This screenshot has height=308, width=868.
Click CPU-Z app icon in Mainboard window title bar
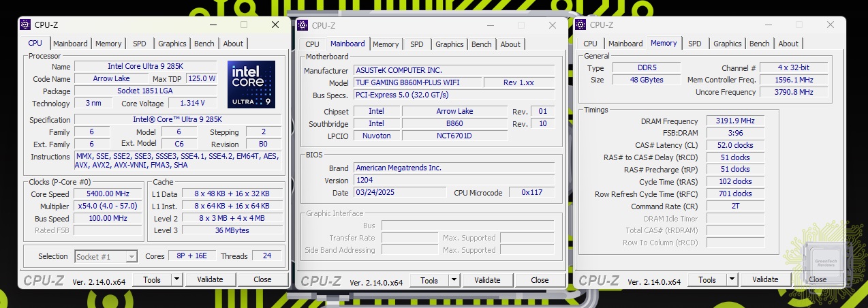303,25
